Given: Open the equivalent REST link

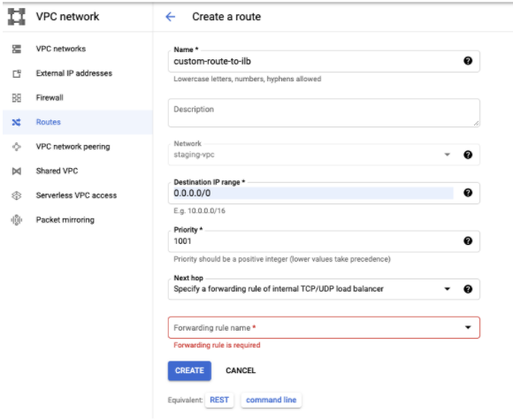Looking at the screenshot, I should click(219, 400).
